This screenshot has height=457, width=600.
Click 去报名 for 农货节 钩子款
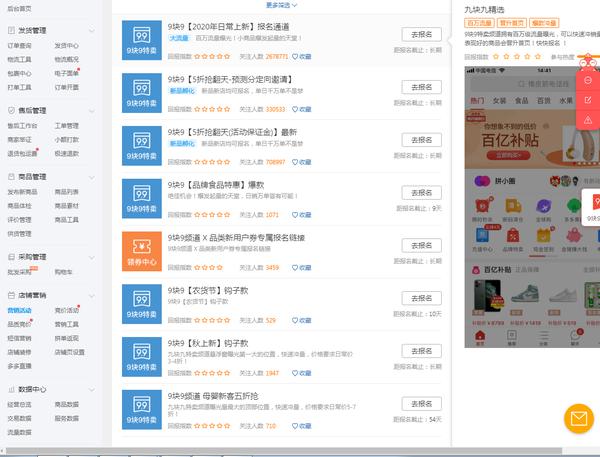click(421, 298)
